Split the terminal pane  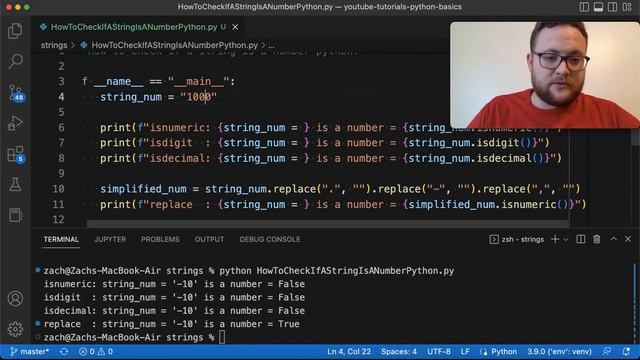coord(580,239)
